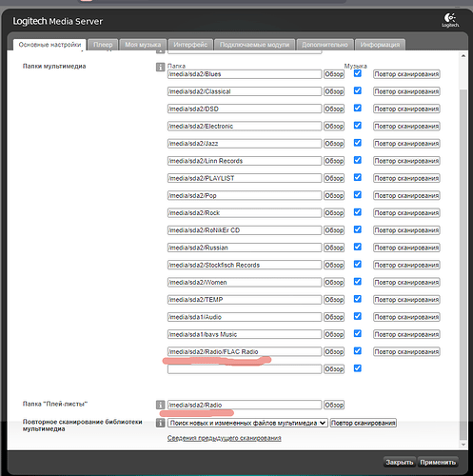Click Обзор for the /media/sda2/Rock folder
Viewport: 473px width, 476px height.
(x=334, y=213)
